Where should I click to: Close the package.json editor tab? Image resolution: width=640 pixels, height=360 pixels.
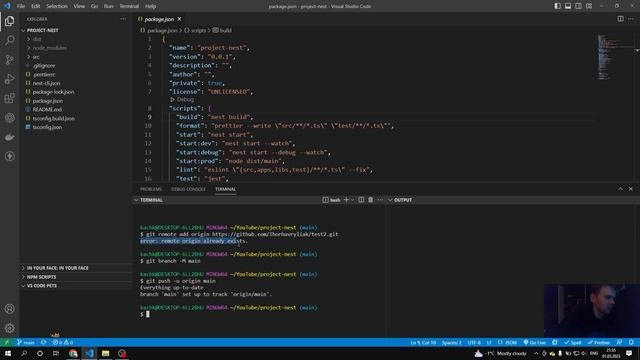[179, 19]
